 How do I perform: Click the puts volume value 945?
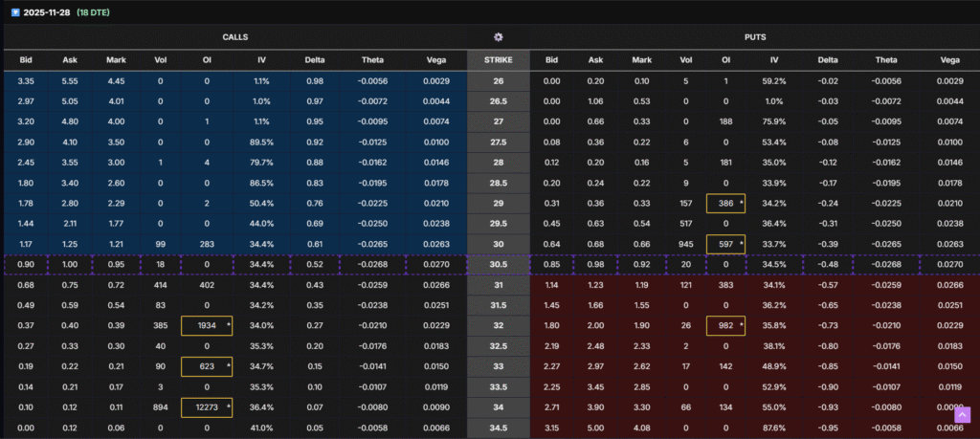pyautogui.click(x=686, y=244)
